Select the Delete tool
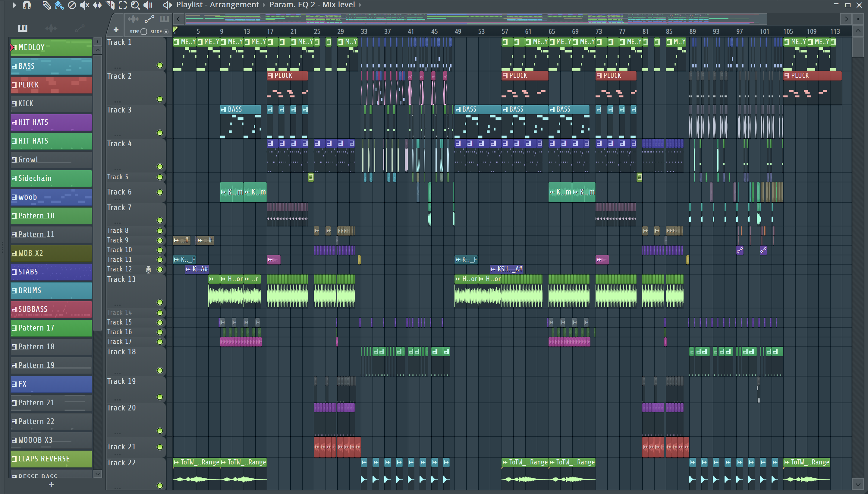 [72, 5]
